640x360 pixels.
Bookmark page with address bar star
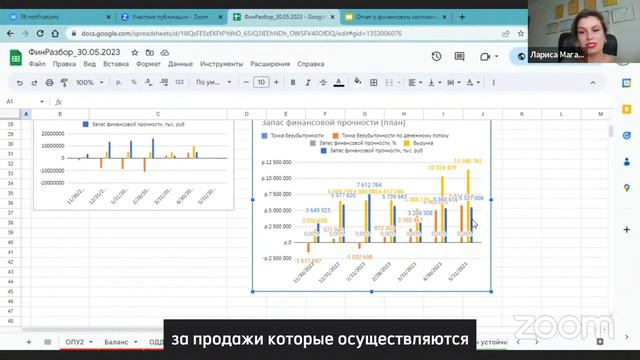(x=520, y=33)
